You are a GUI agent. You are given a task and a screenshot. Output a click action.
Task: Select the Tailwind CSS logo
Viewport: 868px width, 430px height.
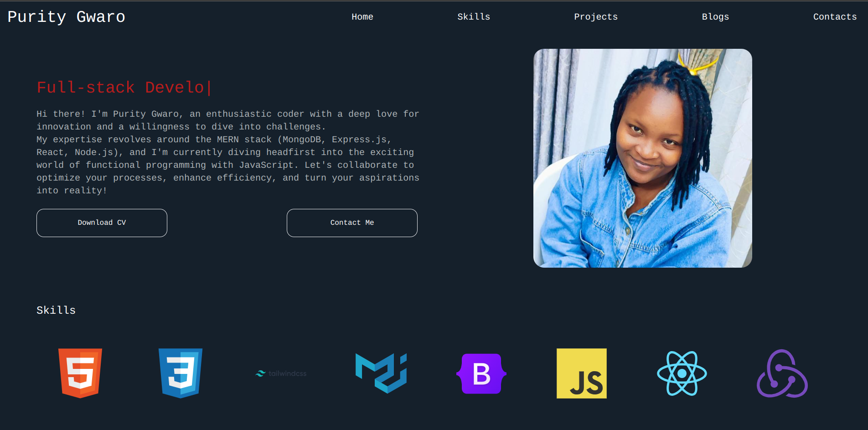coord(280,373)
